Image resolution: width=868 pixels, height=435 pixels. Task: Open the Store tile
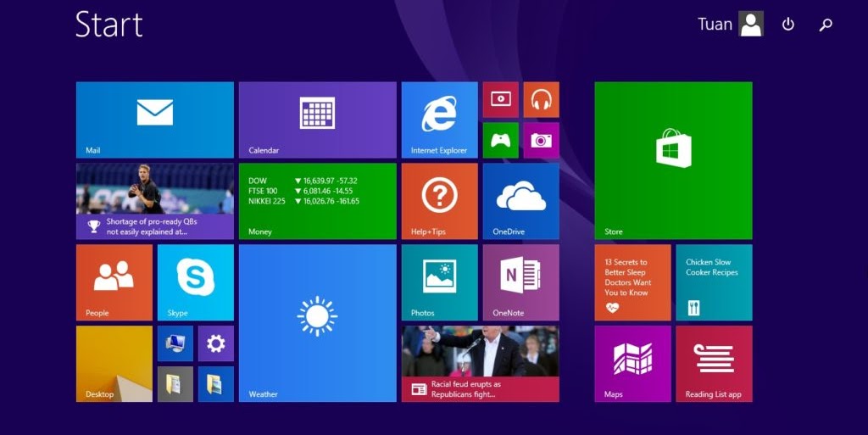point(673,160)
